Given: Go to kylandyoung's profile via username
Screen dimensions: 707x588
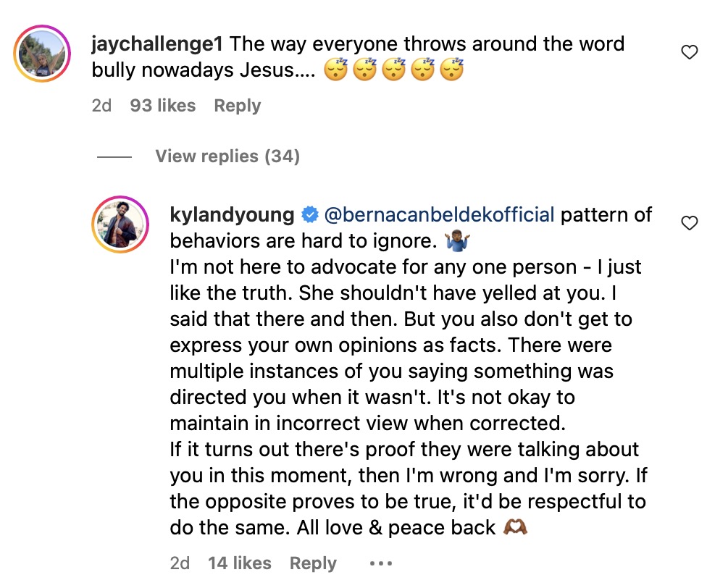Looking at the screenshot, I should click(x=232, y=215).
